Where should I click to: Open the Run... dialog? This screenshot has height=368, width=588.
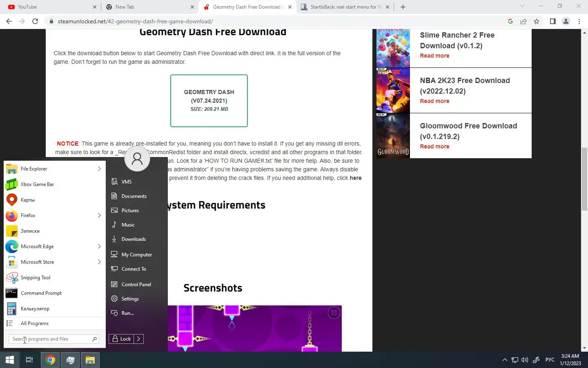(137, 313)
